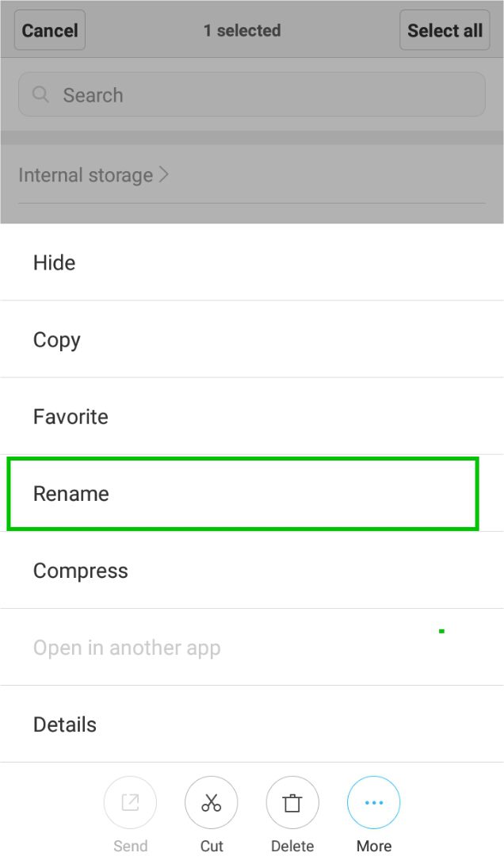Image resolution: width=504 pixels, height=864 pixels.
Task: Tap the grayed-out Send icon
Action: (130, 802)
